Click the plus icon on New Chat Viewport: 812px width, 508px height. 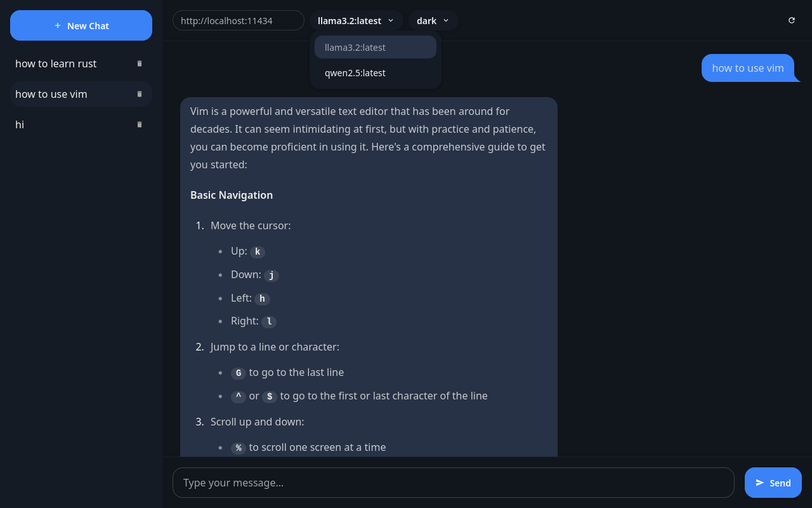[x=58, y=25]
